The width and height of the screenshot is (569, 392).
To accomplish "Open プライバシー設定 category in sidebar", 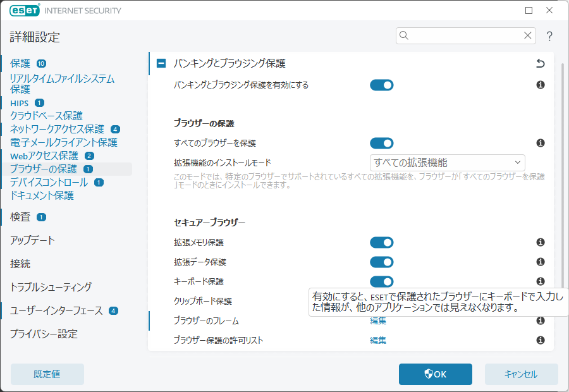I will [x=44, y=334].
